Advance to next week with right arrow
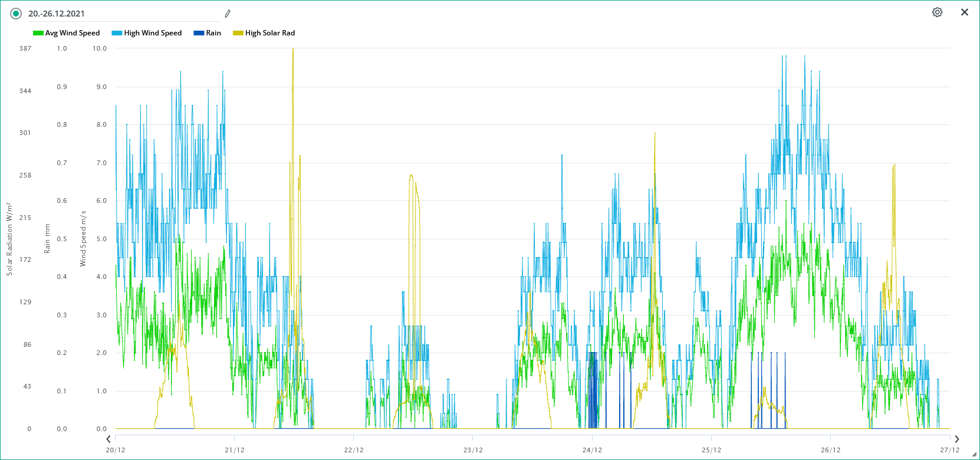Screen dimensions: 980x460 coord(956,439)
